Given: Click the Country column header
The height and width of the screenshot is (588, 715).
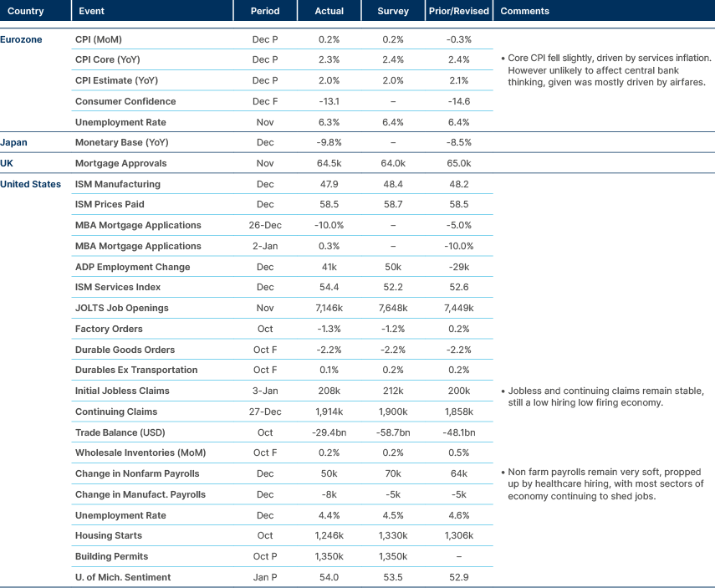Looking at the screenshot, I should [x=23, y=11].
